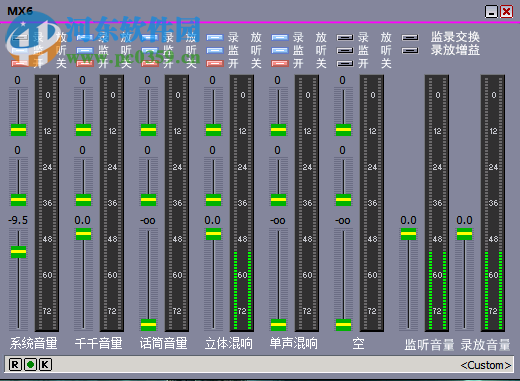
Task: Toggle 监录交换 switch at top right
Action: [x=410, y=38]
